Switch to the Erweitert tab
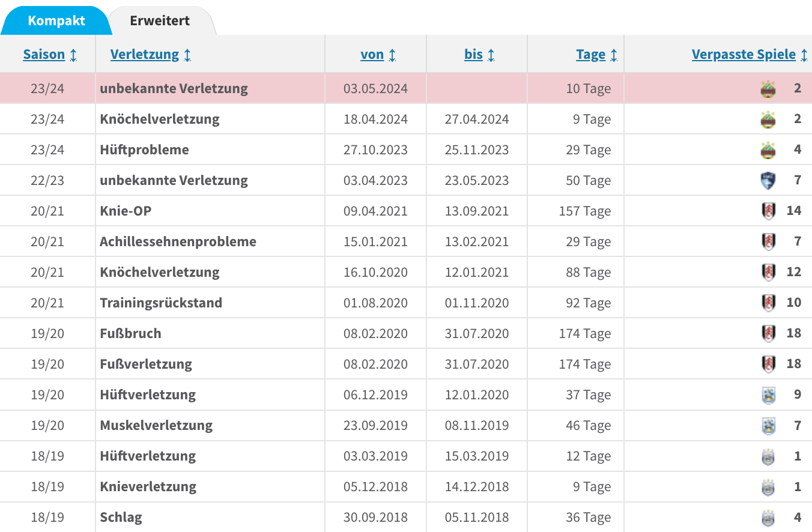 (x=160, y=20)
